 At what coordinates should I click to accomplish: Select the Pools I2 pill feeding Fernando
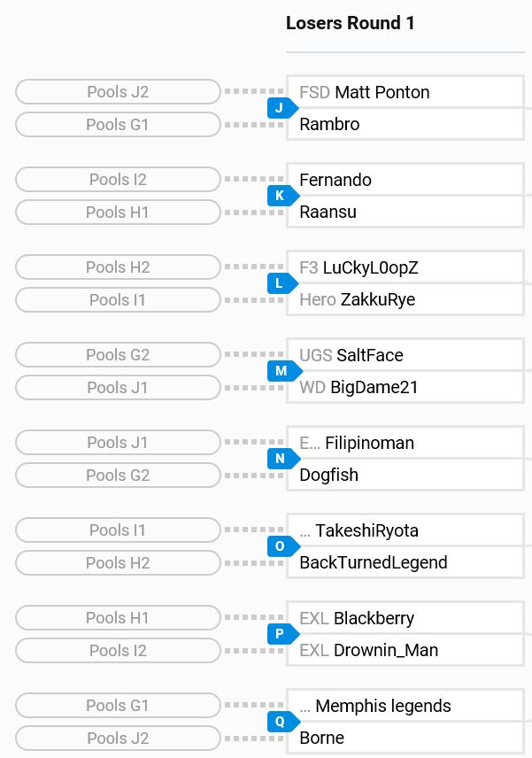click(118, 180)
